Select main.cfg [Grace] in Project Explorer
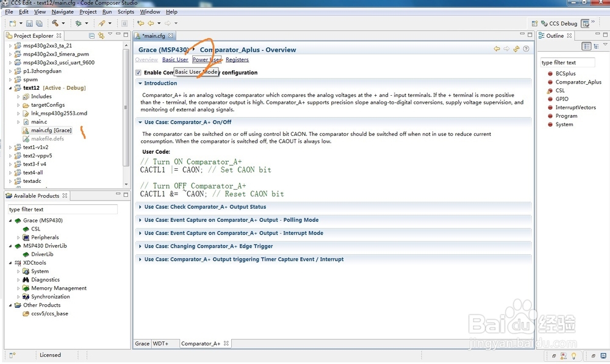610x364 pixels. (x=51, y=130)
